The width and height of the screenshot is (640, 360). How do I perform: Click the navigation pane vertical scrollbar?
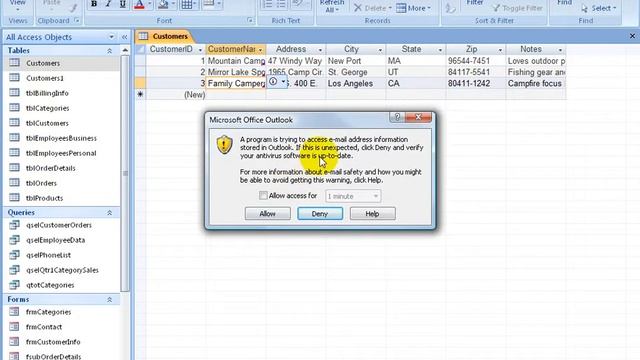point(125,173)
